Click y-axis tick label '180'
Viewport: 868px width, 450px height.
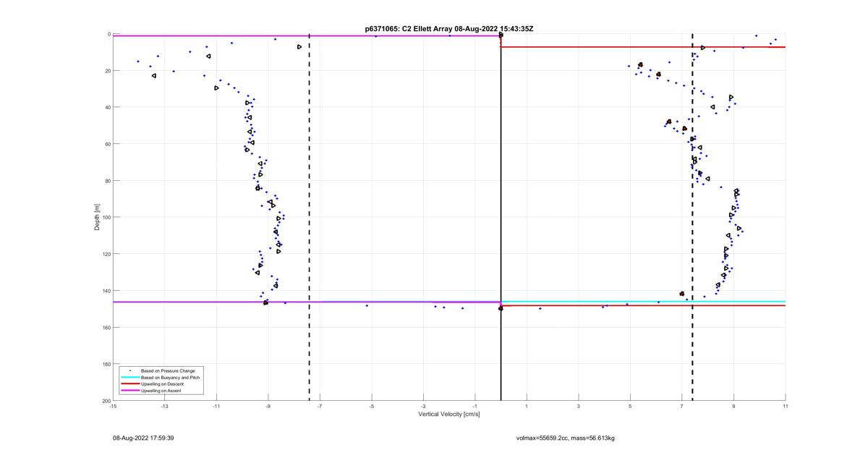click(106, 364)
